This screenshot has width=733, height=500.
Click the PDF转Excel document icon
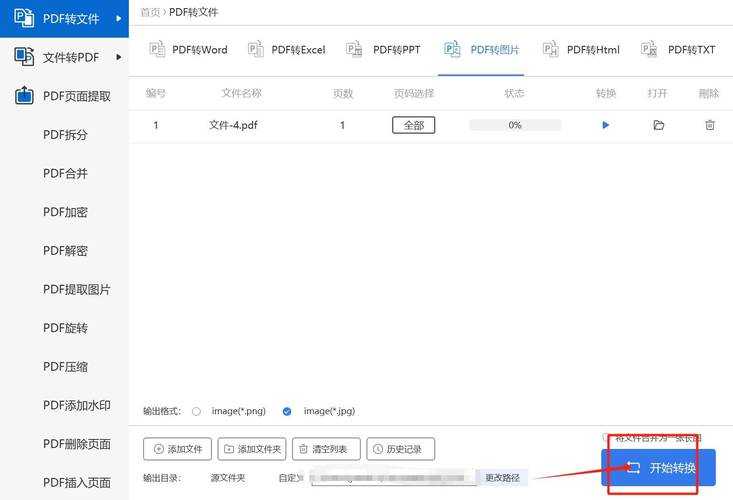256,49
